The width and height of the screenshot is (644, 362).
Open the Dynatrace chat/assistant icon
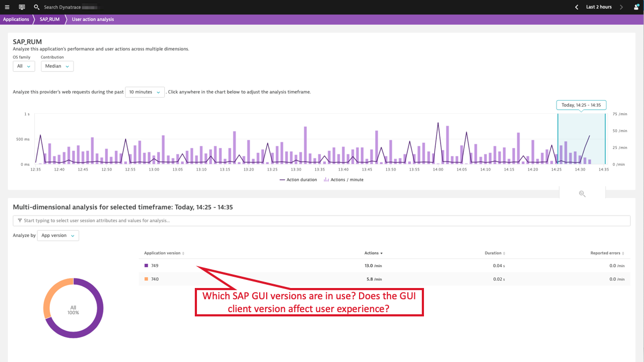(22, 7)
